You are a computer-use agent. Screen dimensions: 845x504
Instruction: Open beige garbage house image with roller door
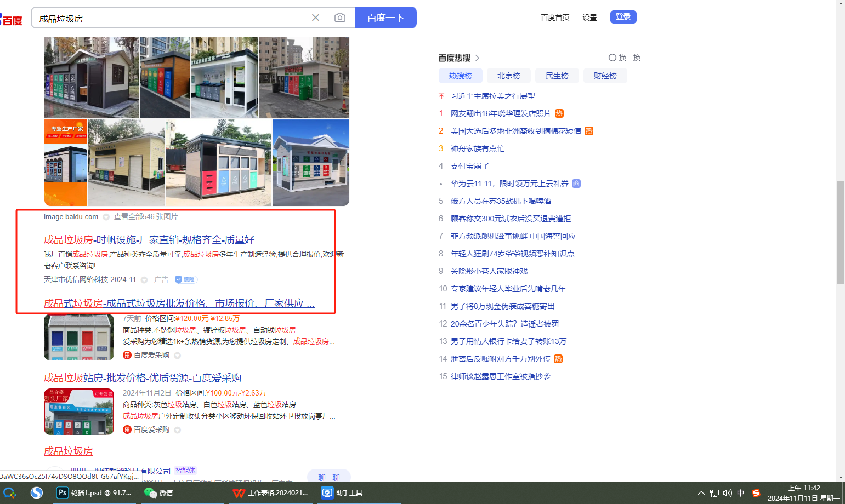click(127, 163)
